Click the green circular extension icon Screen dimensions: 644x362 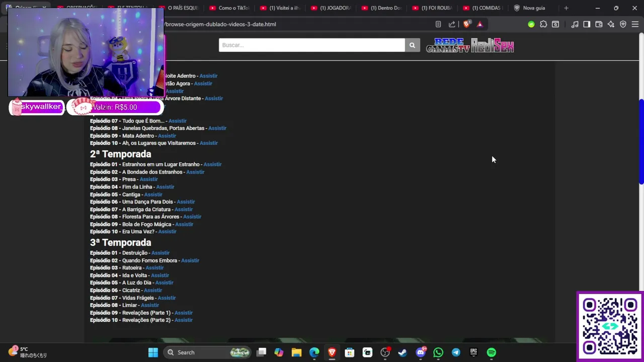click(x=531, y=24)
